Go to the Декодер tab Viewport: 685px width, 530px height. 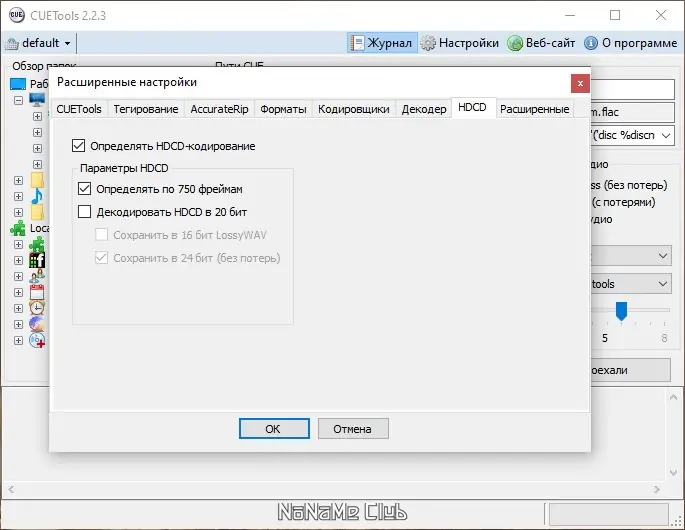[424, 109]
